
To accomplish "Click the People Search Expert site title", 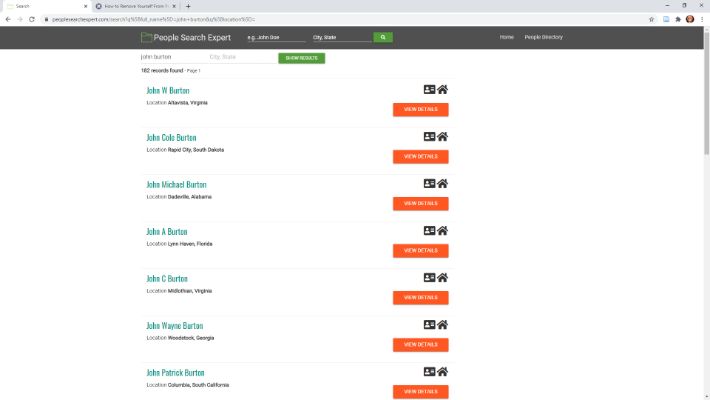I will 192,38.
